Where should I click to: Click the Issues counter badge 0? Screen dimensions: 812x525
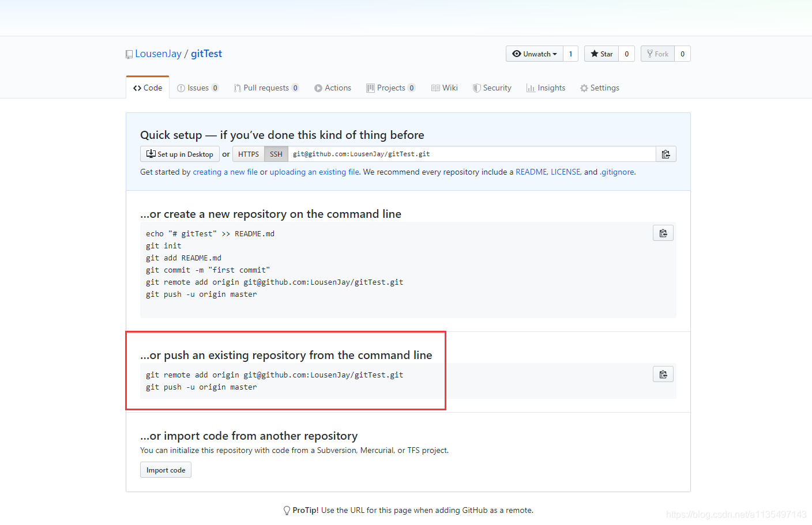click(x=215, y=88)
